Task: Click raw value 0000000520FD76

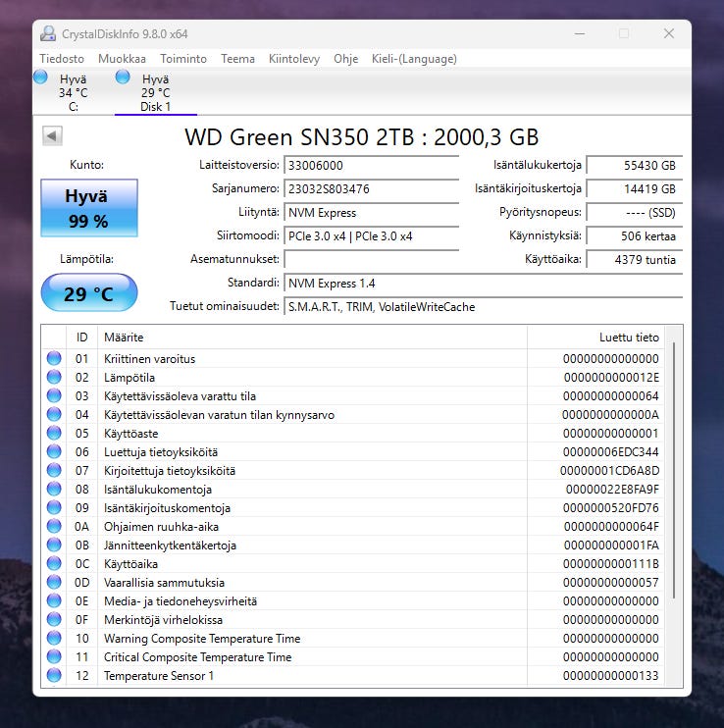Action: 611,508
